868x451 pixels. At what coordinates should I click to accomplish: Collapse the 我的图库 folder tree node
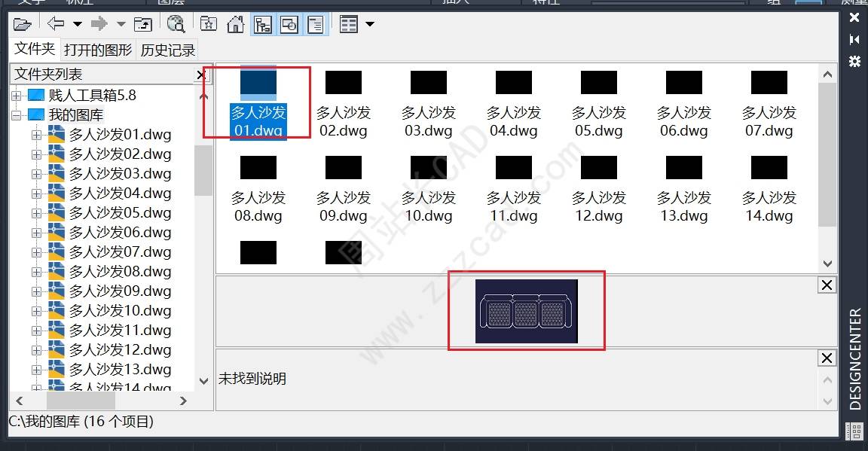17,115
